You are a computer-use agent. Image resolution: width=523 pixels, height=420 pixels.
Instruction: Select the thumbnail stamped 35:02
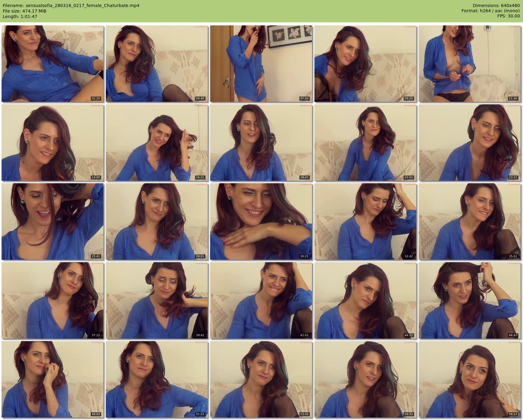pos(470,221)
